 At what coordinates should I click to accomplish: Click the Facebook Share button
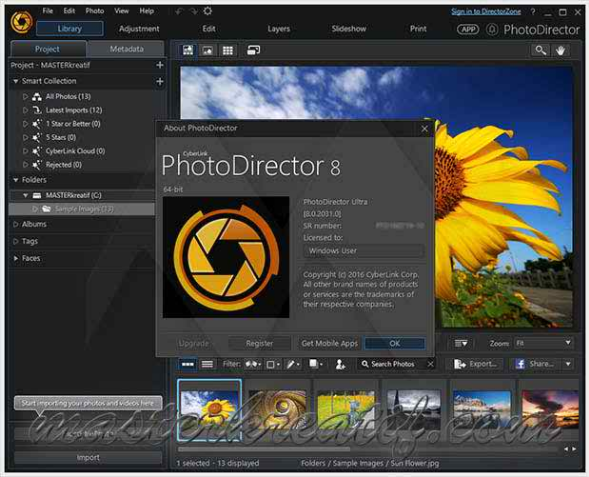pos(535,364)
